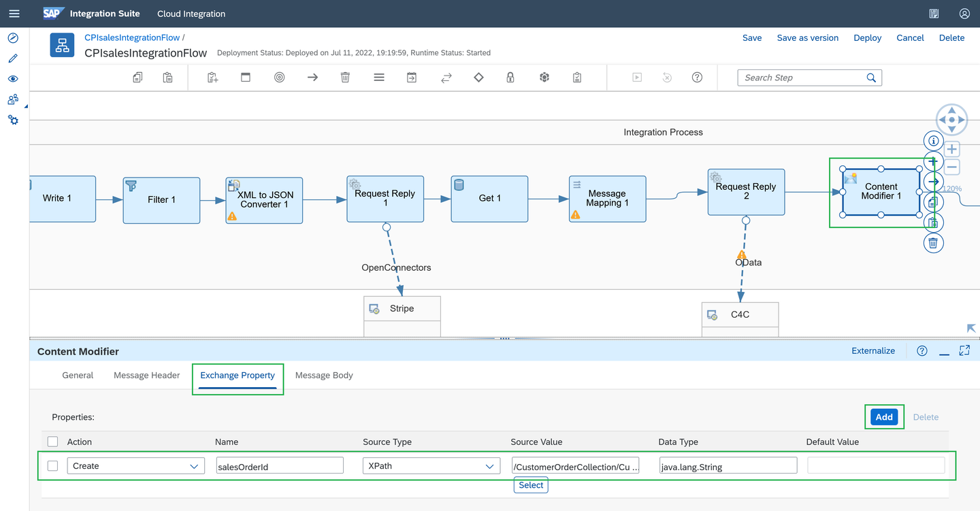Deploy the integration flow
Viewport: 980px width, 511px height.
click(x=868, y=38)
